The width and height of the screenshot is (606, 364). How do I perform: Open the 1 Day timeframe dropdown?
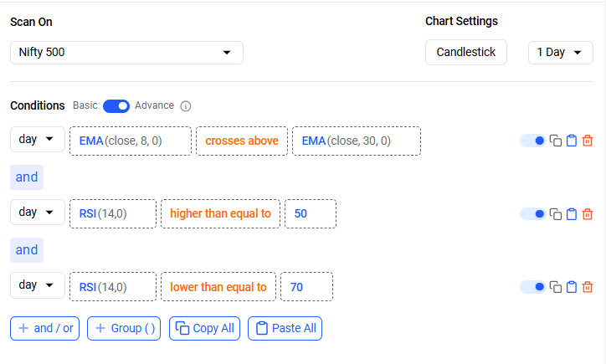(x=561, y=53)
